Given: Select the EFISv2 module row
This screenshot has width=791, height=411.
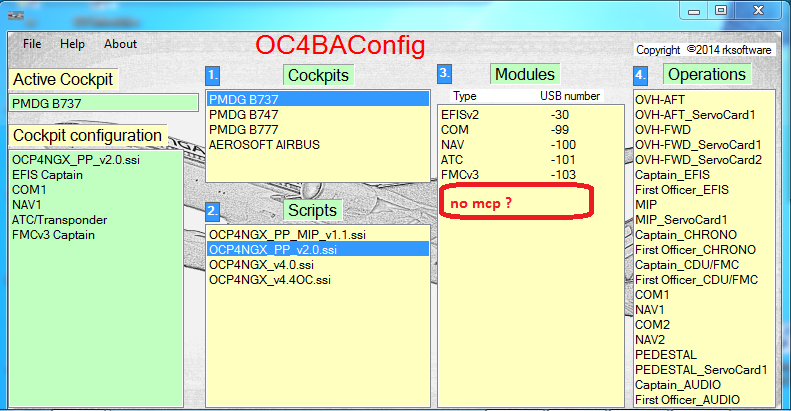Looking at the screenshot, I should pos(461,114).
